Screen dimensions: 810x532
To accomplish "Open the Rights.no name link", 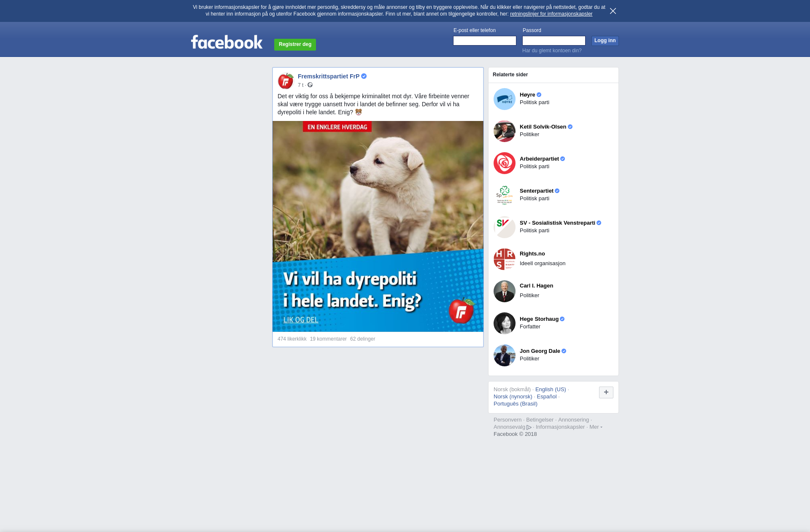I will point(532,254).
